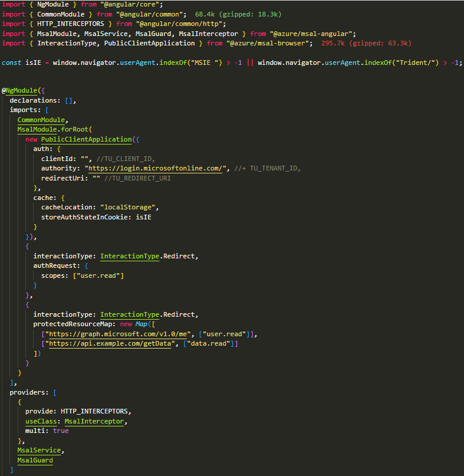Click the redirectUri property
Image resolution: width=464 pixels, height=476 pixels.
point(62,178)
